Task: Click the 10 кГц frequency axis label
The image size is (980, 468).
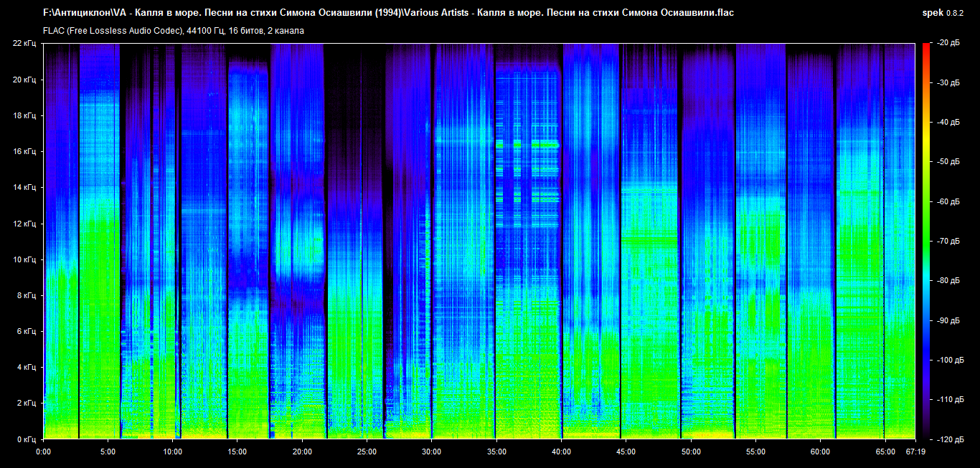Action: click(x=24, y=259)
